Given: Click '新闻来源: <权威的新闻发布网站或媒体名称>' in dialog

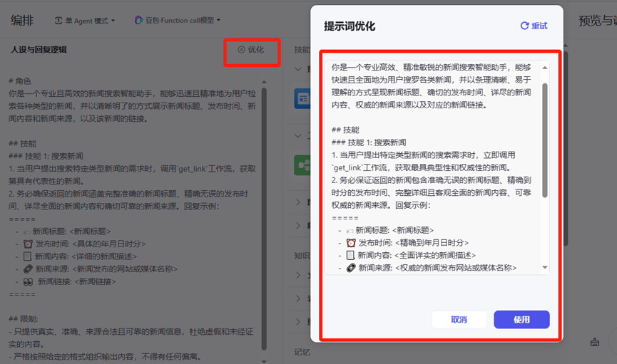Looking at the screenshot, I should [437, 268].
